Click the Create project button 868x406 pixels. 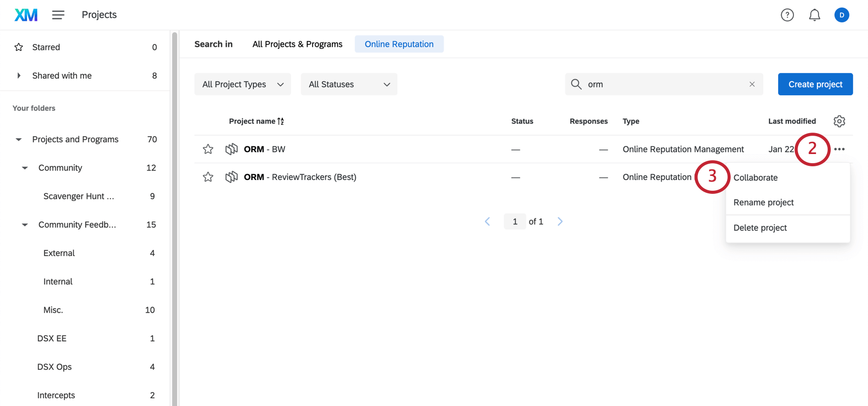point(815,84)
